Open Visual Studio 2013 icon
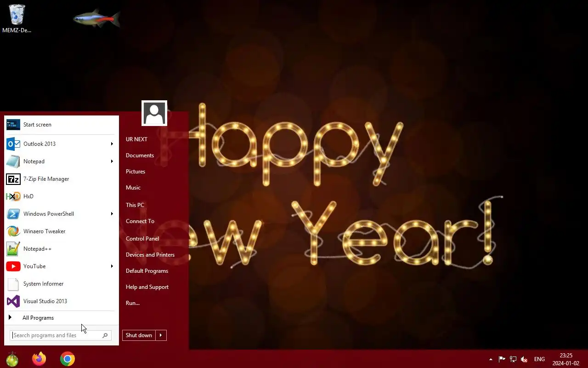The width and height of the screenshot is (588, 368). 13,301
